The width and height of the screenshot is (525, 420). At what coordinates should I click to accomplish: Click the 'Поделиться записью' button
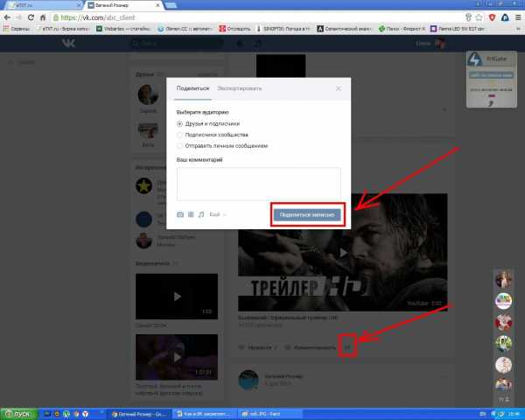click(x=307, y=214)
